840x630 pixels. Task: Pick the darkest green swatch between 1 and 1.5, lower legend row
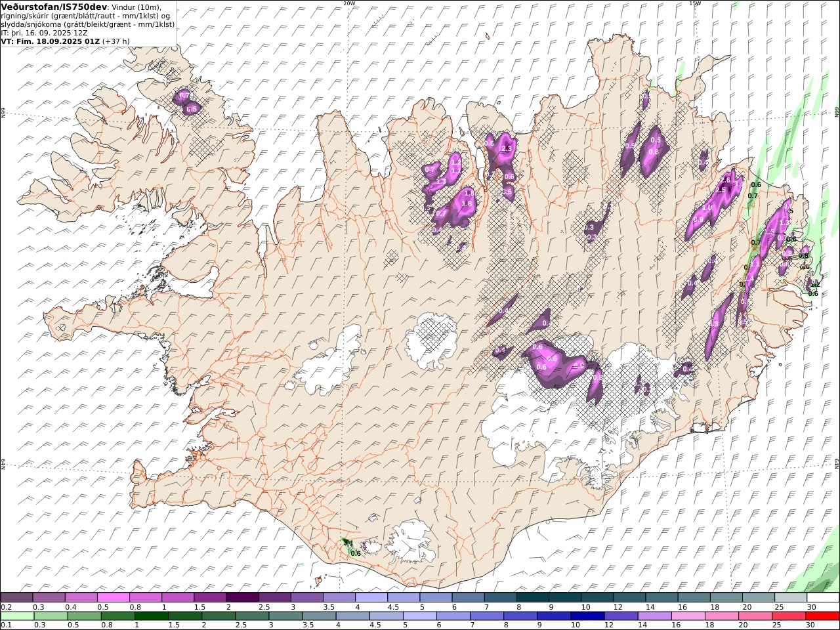pyautogui.click(x=151, y=616)
